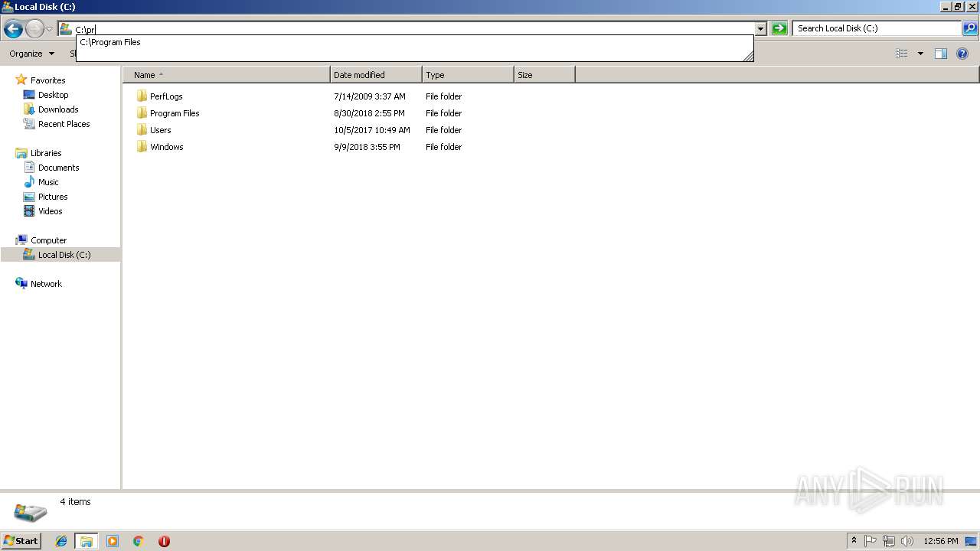The image size is (980, 551).
Task: Select date 7/14/2009 3:37 AM cell
Action: 370,96
